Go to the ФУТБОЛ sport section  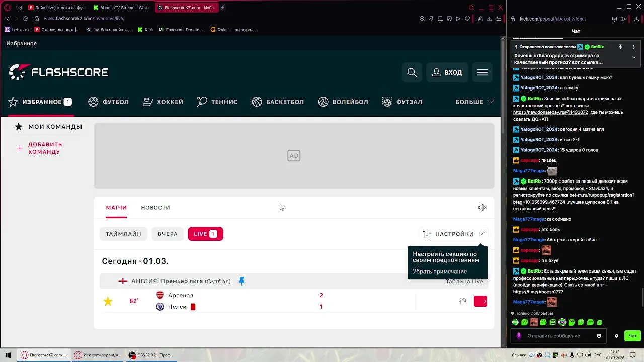click(x=109, y=102)
